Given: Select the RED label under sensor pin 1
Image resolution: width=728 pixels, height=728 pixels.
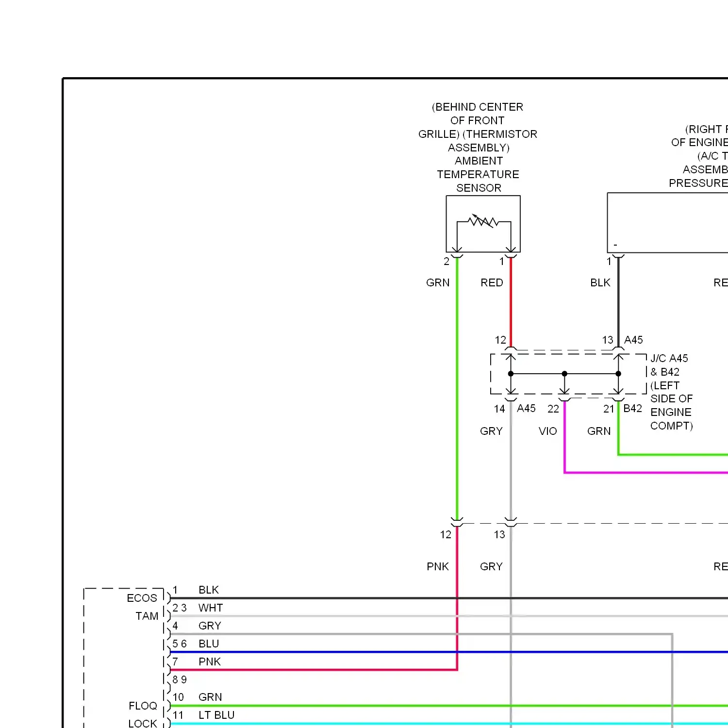Looking at the screenshot, I should (492, 282).
